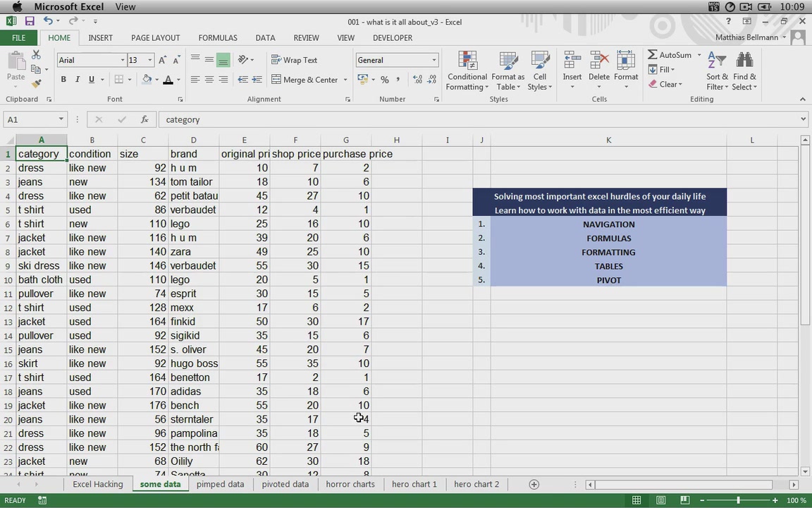
Task: Open Format as Table gallery
Action: pos(508,71)
